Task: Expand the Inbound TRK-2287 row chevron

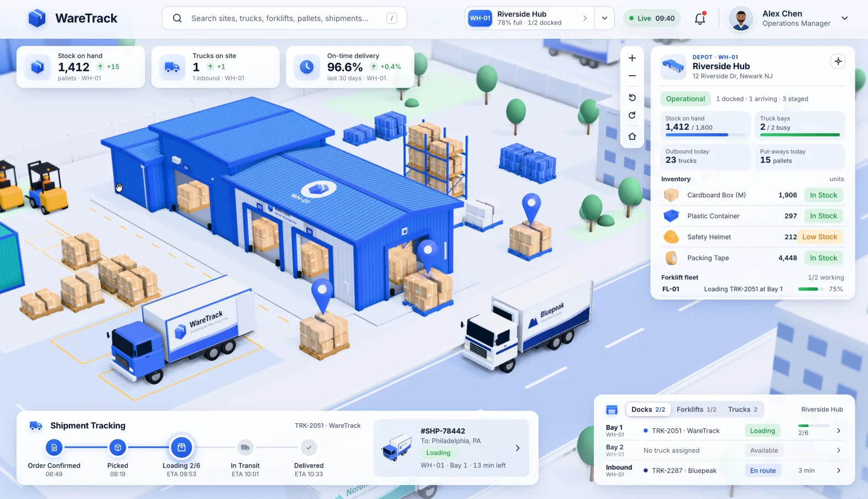Action: [839, 471]
